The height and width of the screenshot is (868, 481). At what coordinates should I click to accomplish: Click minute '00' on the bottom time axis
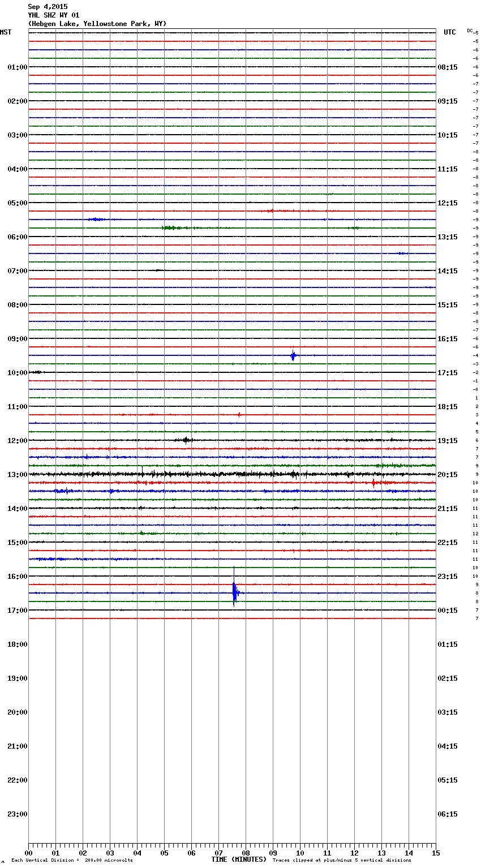pyautogui.click(x=28, y=853)
